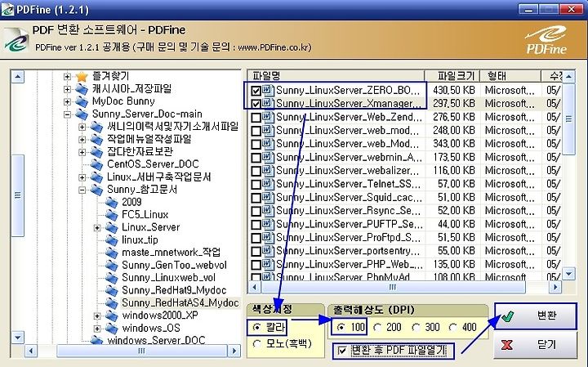Click Word icon of Sunny_LinuxServer_ZERO_BO file
The height and width of the screenshot is (367, 588).
coord(267,90)
